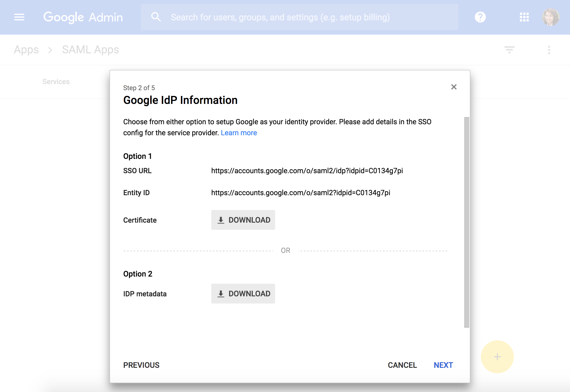Image resolution: width=570 pixels, height=392 pixels.
Task: Click the SAML Apps breadcrumb
Action: pyautogui.click(x=91, y=50)
